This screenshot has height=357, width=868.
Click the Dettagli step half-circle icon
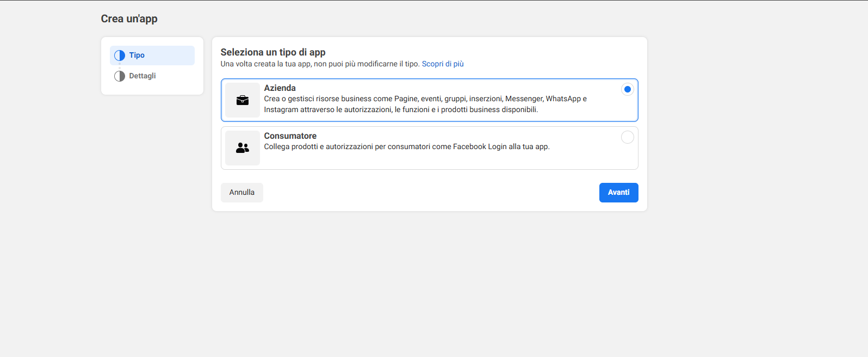120,76
